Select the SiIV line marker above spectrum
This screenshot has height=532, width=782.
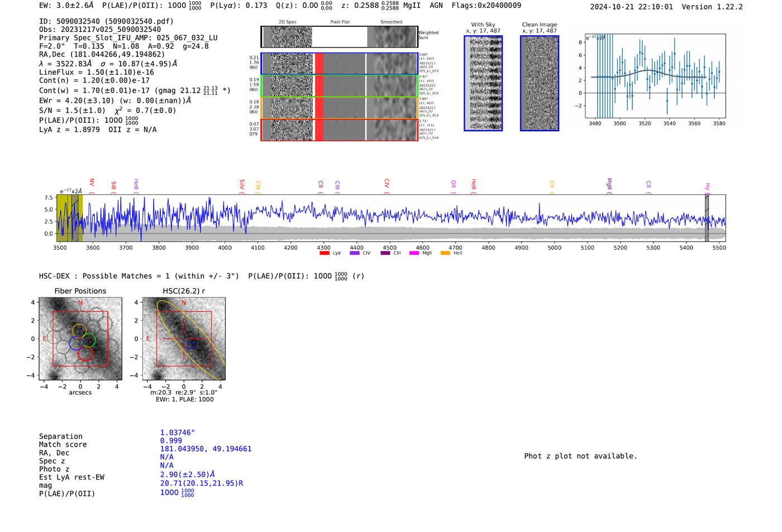[242, 186]
